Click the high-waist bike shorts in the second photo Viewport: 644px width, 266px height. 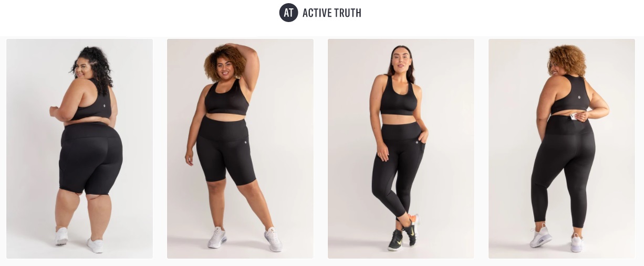point(226,150)
